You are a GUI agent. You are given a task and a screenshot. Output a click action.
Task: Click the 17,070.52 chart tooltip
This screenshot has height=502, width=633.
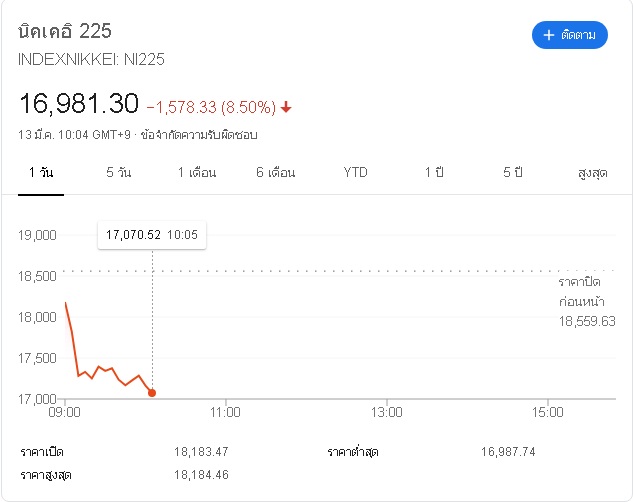(152, 235)
